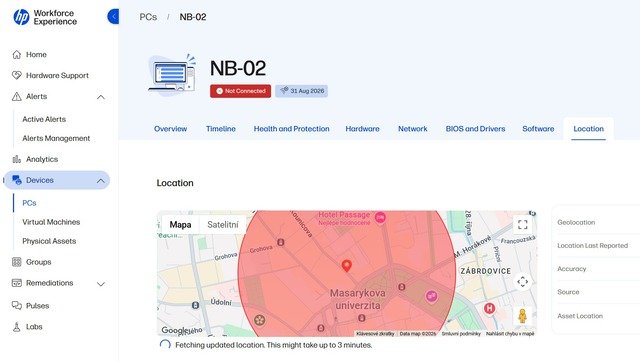Open the Software tab
This screenshot has width=640, height=362.
click(x=538, y=129)
